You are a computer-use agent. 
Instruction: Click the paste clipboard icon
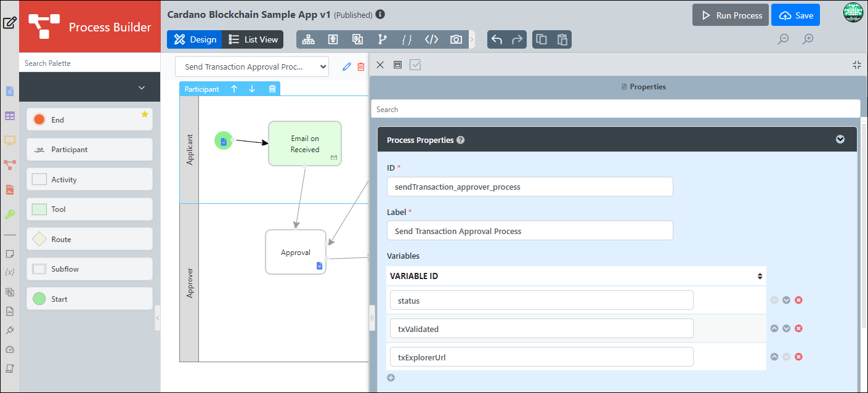coord(562,39)
